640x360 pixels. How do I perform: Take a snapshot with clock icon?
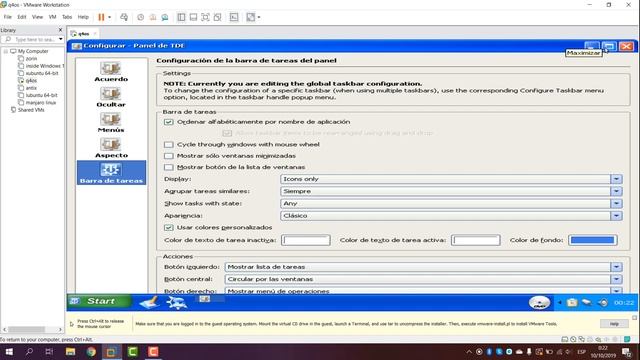(x=140, y=17)
